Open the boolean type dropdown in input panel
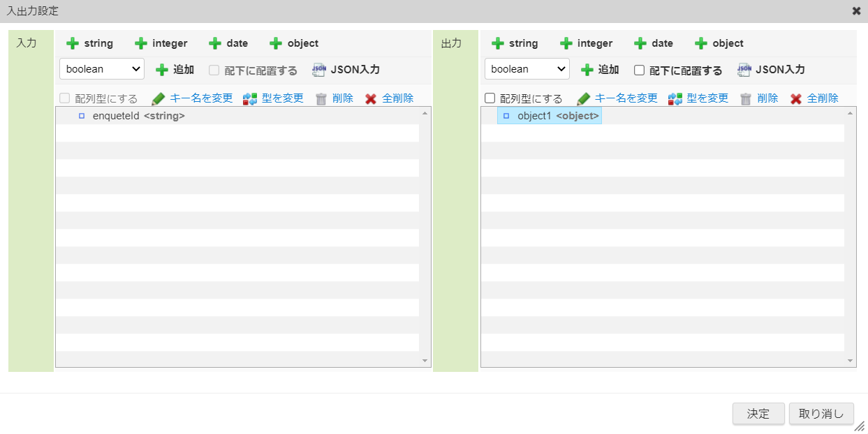The height and width of the screenshot is (434, 868). tap(102, 69)
